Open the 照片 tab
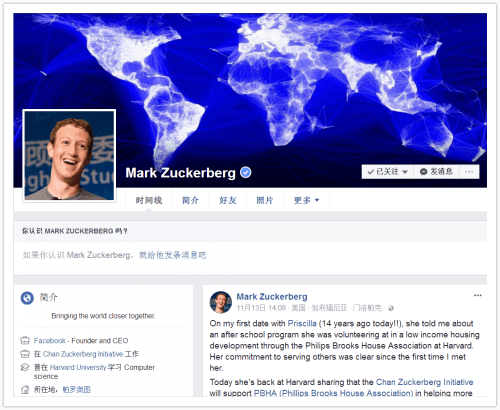 (x=265, y=200)
